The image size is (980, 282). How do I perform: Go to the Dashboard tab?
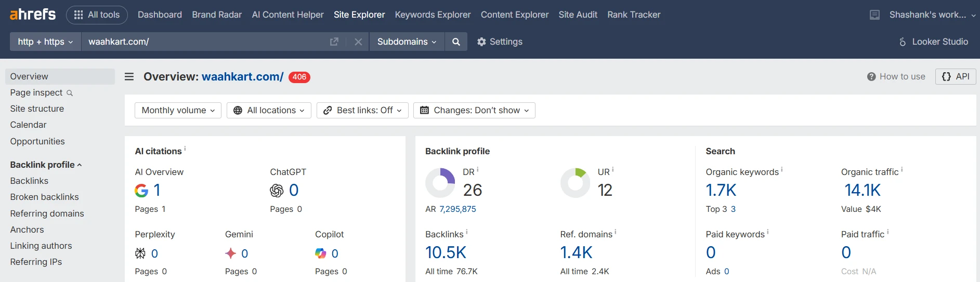click(x=160, y=15)
